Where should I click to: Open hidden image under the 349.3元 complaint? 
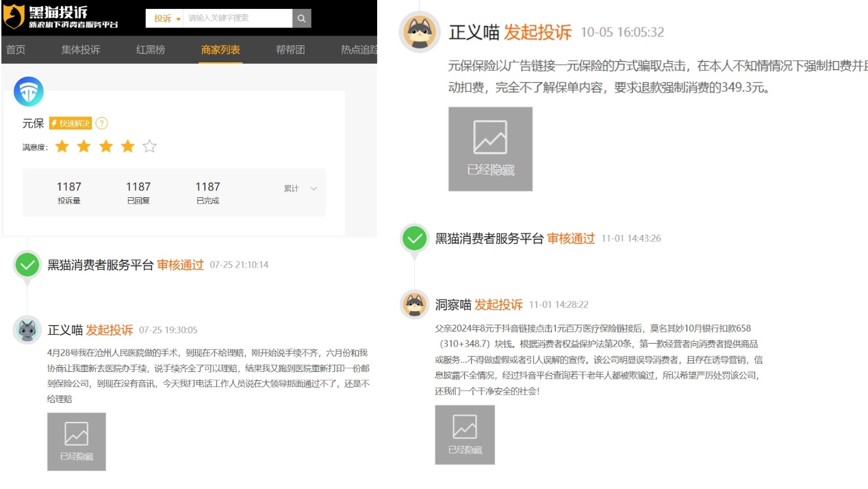(490, 149)
